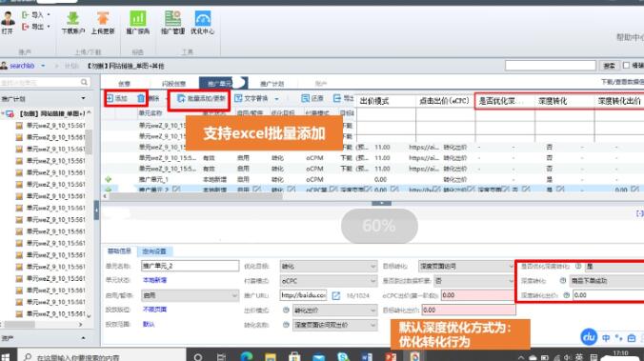Open the 优化中心 gauge icon

click(202, 18)
